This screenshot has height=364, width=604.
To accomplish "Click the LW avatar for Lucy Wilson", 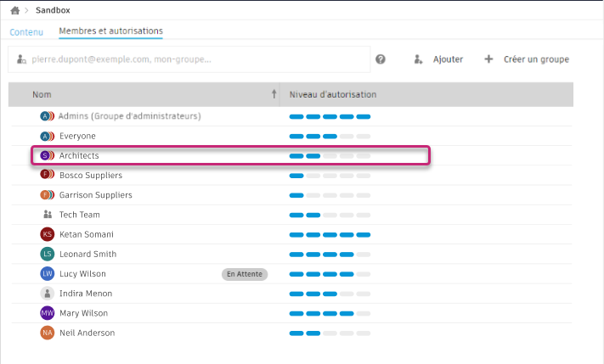I will tap(47, 273).
